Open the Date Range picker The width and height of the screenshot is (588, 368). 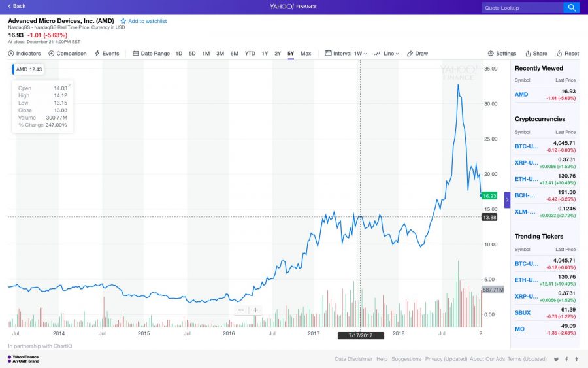point(151,53)
